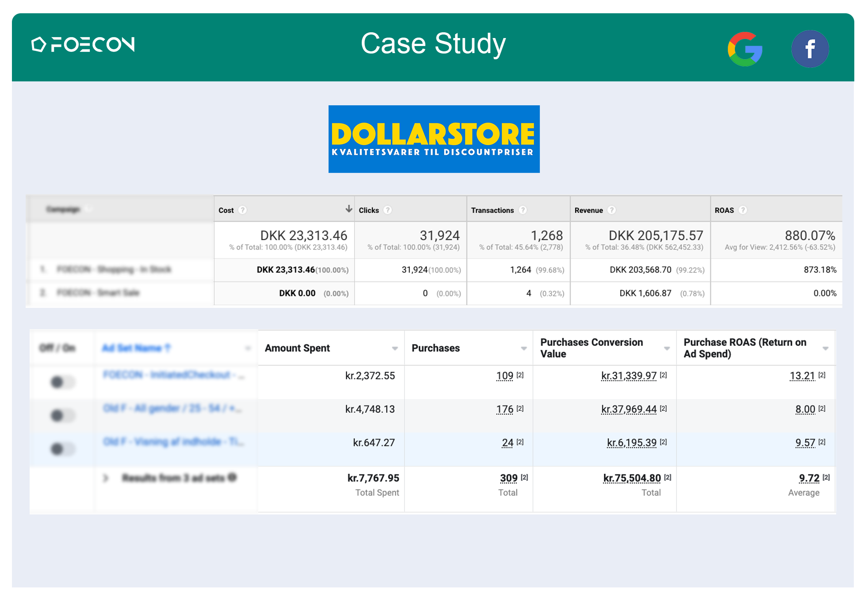Click the 13.21 purchase ROAS value

(802, 376)
